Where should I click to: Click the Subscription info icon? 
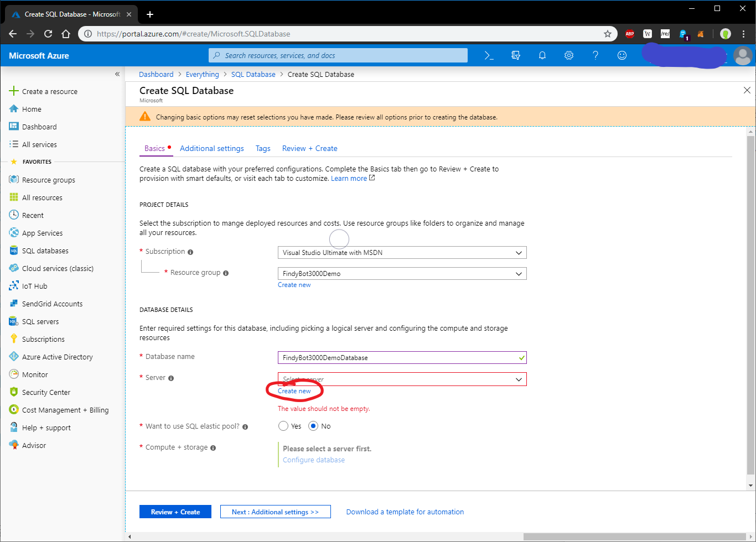coord(190,252)
